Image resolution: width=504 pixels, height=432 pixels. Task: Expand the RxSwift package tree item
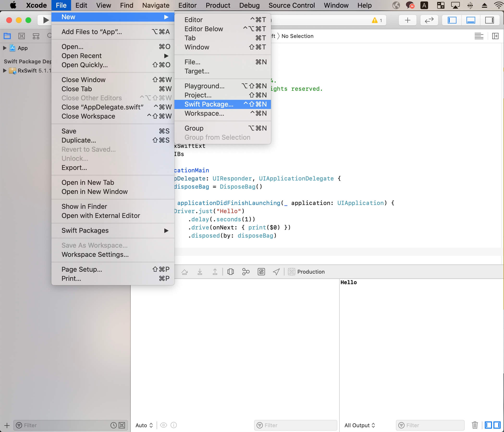pyautogui.click(x=5, y=71)
